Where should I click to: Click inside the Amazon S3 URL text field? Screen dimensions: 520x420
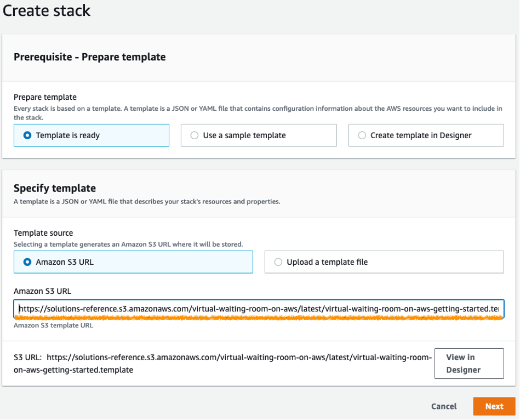pos(259,309)
